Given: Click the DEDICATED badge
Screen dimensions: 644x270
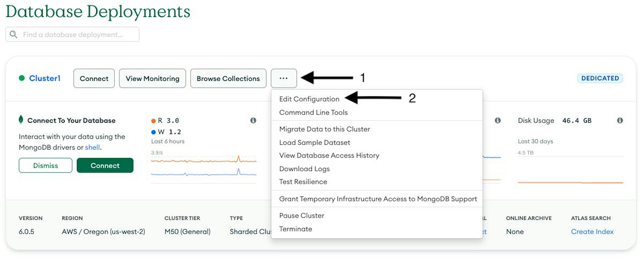Looking at the screenshot, I should 600,78.
